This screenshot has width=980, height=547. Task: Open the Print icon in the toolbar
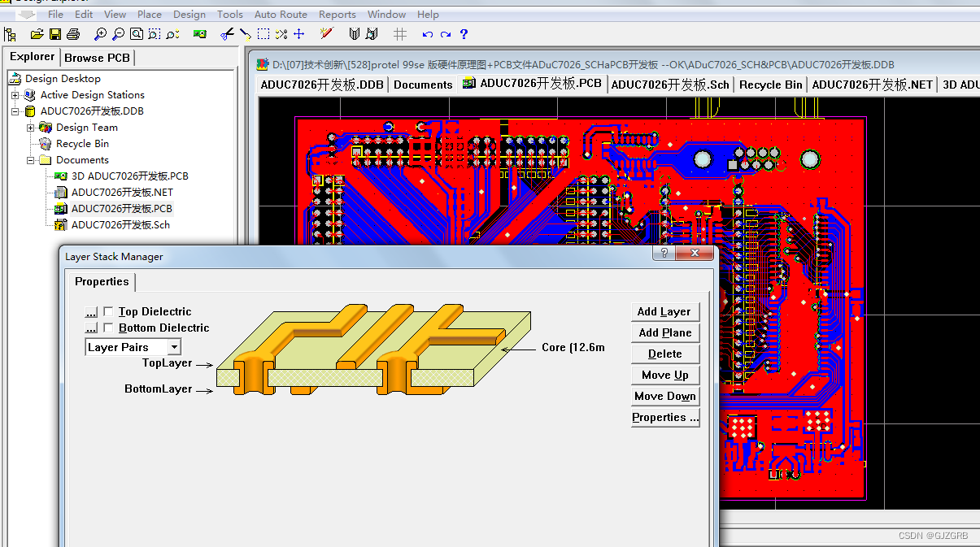[x=72, y=34]
